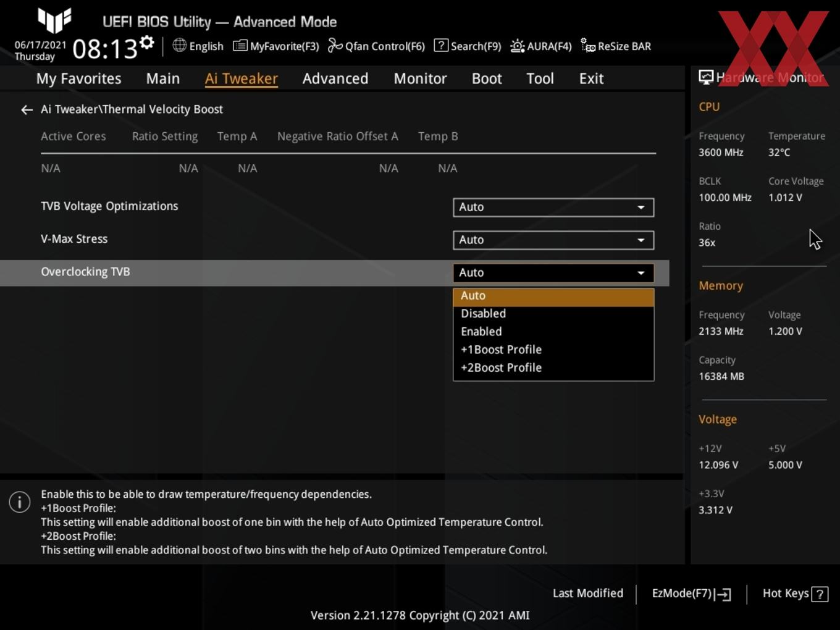Click the ReSize BAR icon
840x630 pixels.
(588, 46)
